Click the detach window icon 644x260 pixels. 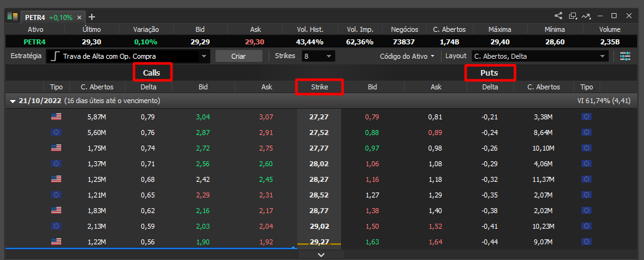573,16
